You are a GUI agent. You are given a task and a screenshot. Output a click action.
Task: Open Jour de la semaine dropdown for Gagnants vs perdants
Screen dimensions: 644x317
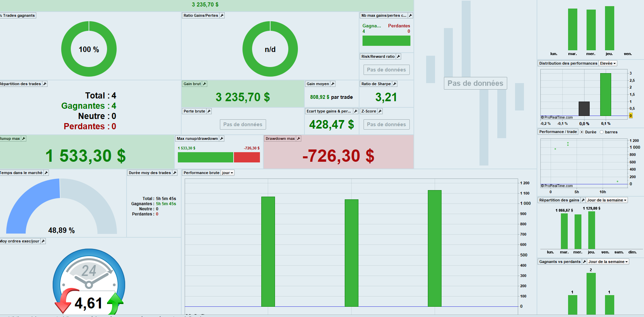pyautogui.click(x=608, y=262)
